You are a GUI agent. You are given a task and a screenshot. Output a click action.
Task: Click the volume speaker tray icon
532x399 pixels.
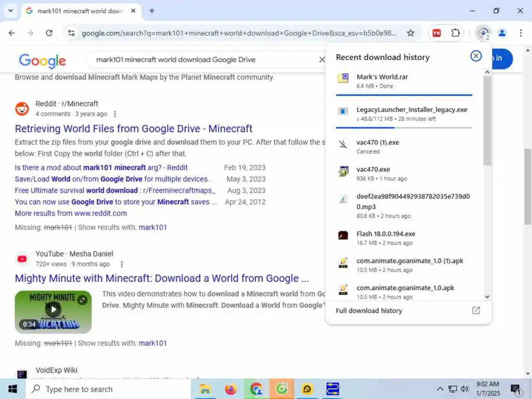pyautogui.click(x=465, y=389)
